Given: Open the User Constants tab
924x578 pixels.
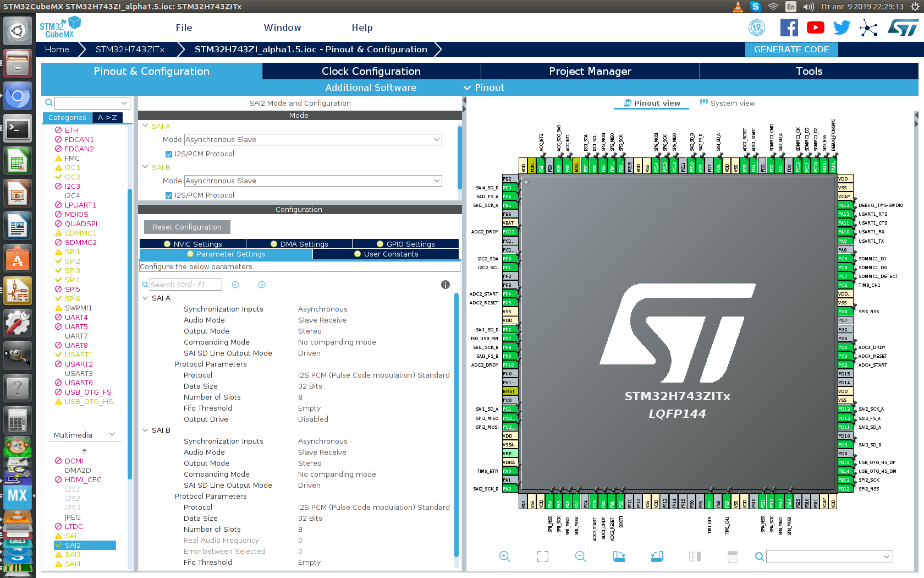Looking at the screenshot, I should [386, 254].
